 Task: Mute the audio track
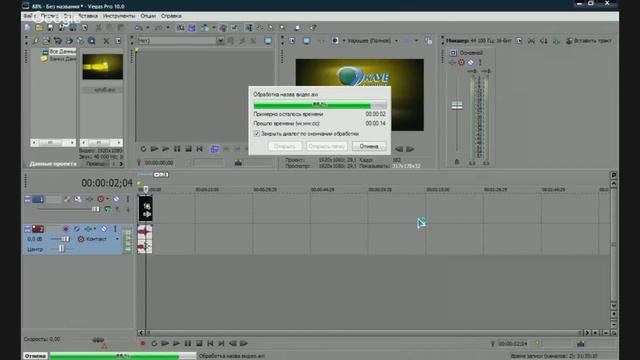(104, 229)
